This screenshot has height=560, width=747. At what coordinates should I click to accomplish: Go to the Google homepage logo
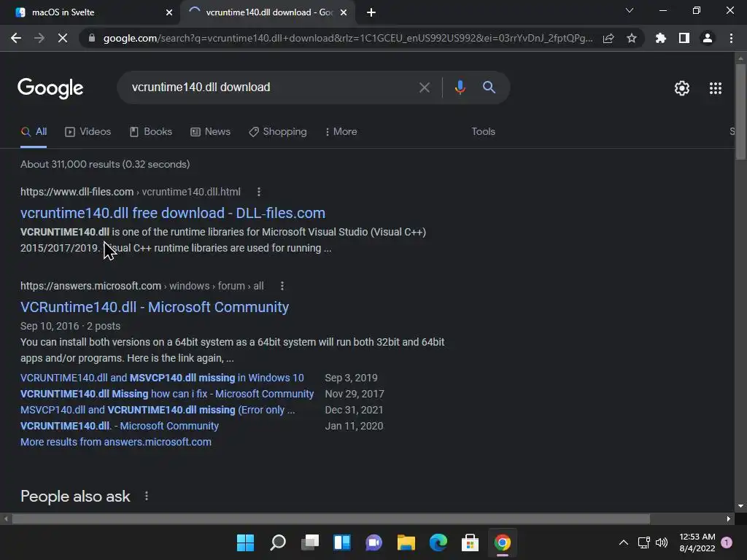[x=50, y=88]
